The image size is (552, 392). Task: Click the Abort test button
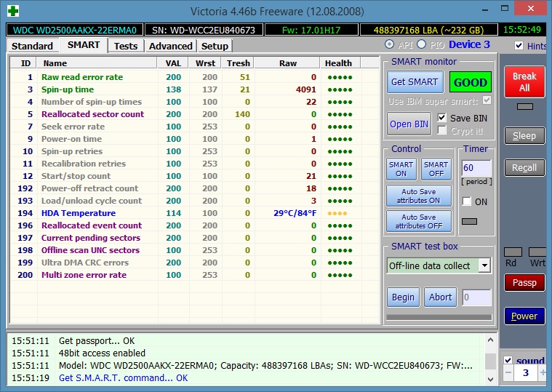pos(440,297)
